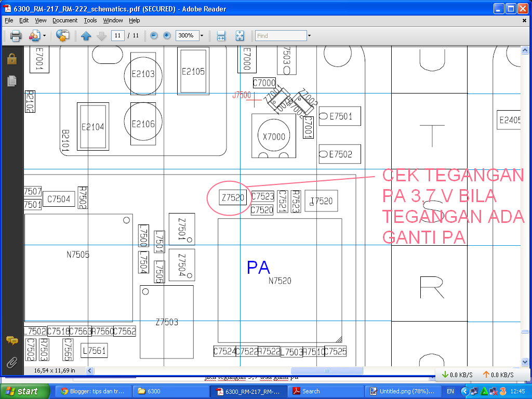Image resolution: width=532 pixels, height=399 pixels.
Task: Fit the page width to window
Action: 220,36
